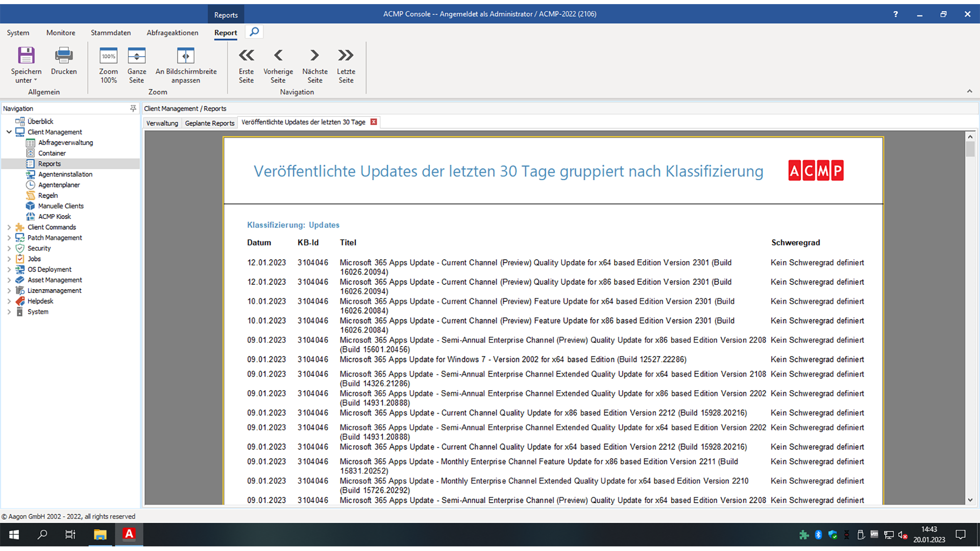Open the Stammdaten ribbon tab
Viewport: 980px width, 551px height.
point(111,33)
